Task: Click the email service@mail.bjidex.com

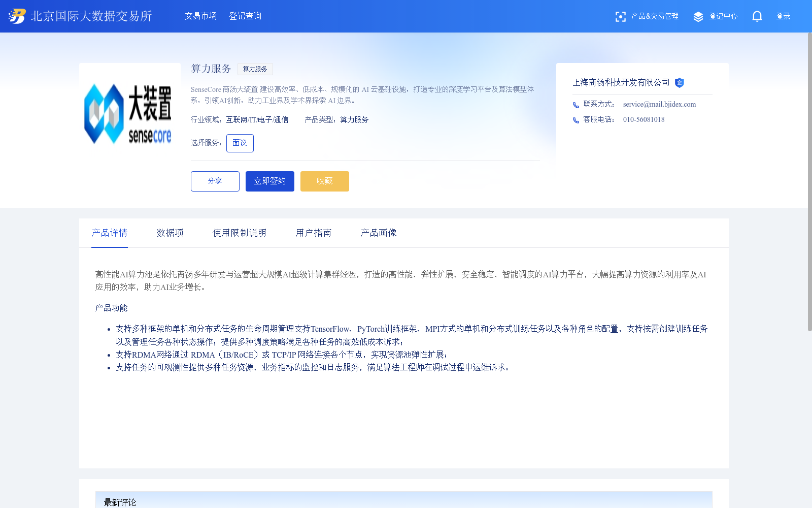Action: tap(660, 104)
